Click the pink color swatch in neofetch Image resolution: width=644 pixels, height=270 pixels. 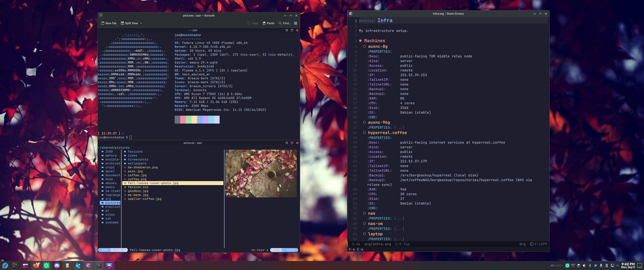(x=183, y=120)
